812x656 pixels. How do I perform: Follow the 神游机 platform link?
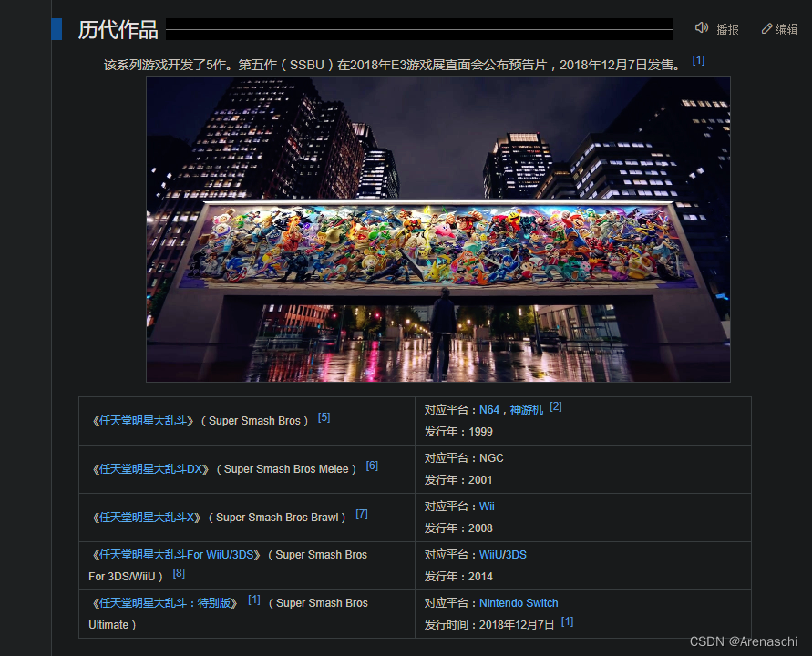coord(526,410)
